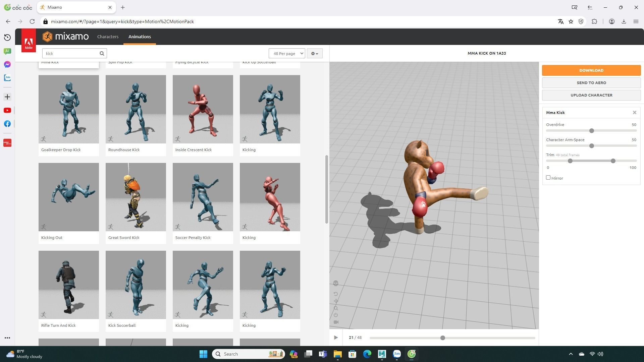Click the orange DOWNLOAD button
Screen dimensions: 644x362
click(x=591, y=70)
